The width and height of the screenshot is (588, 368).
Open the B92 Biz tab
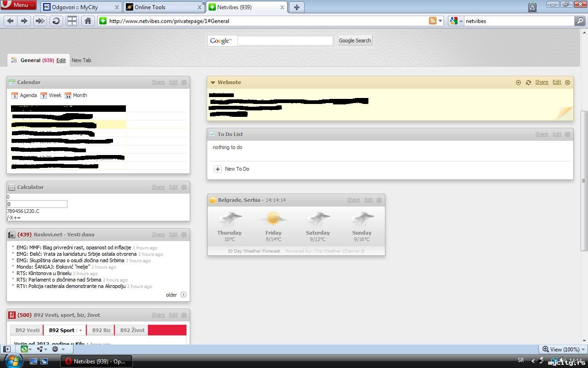pyautogui.click(x=101, y=330)
